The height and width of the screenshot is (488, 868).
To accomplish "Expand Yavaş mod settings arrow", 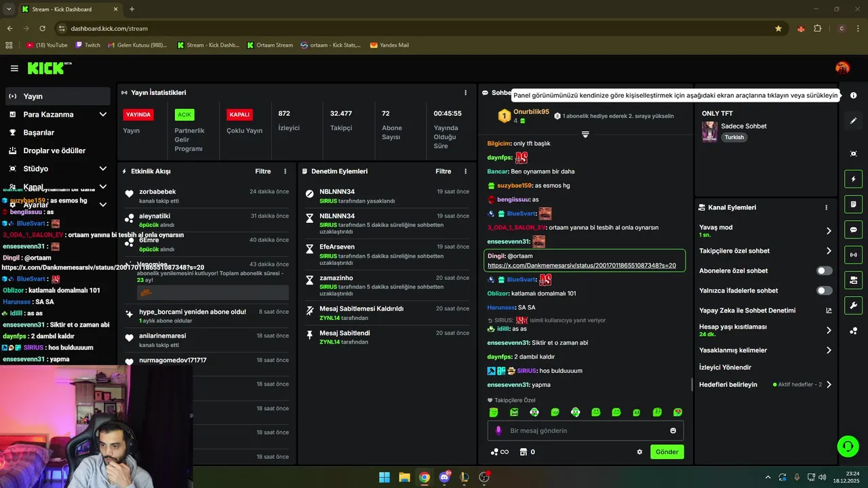I will click(x=829, y=231).
